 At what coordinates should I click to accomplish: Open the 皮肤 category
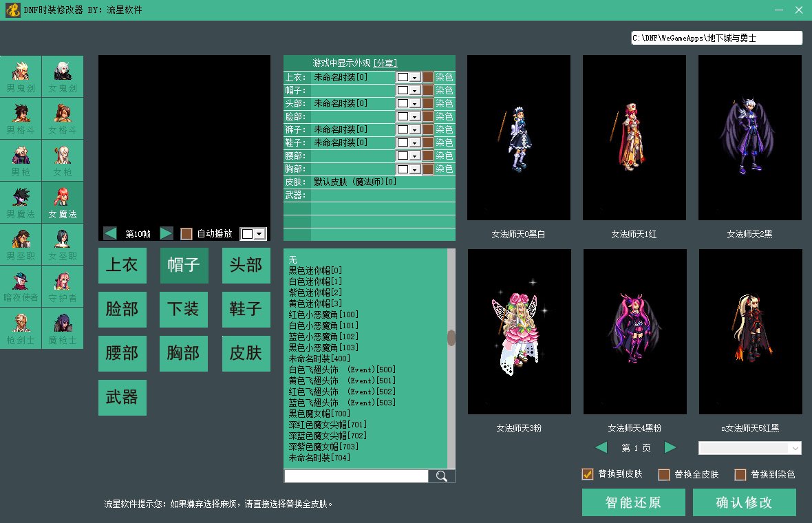246,353
